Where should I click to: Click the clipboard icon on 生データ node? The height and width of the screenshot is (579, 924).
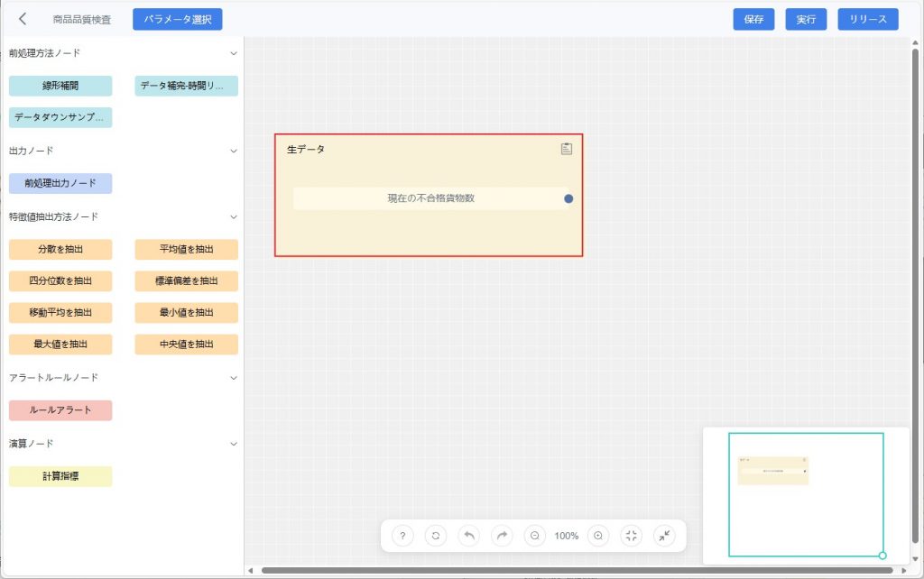[x=567, y=149]
